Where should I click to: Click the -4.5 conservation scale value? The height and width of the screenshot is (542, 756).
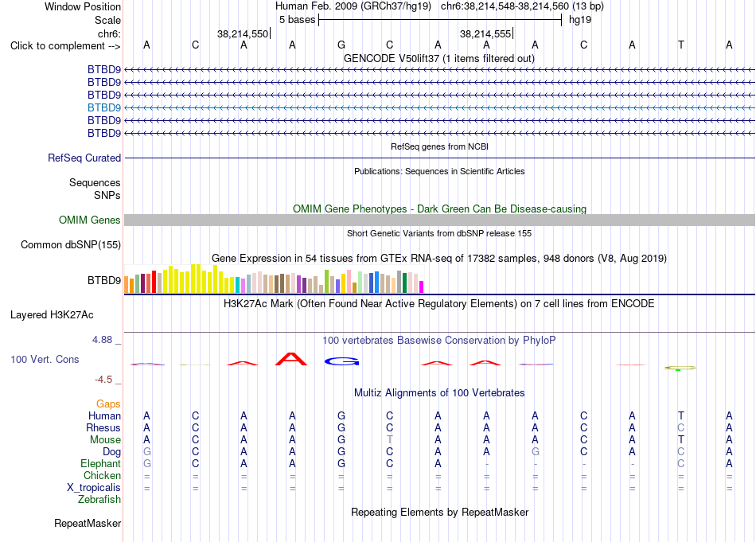click(103, 380)
